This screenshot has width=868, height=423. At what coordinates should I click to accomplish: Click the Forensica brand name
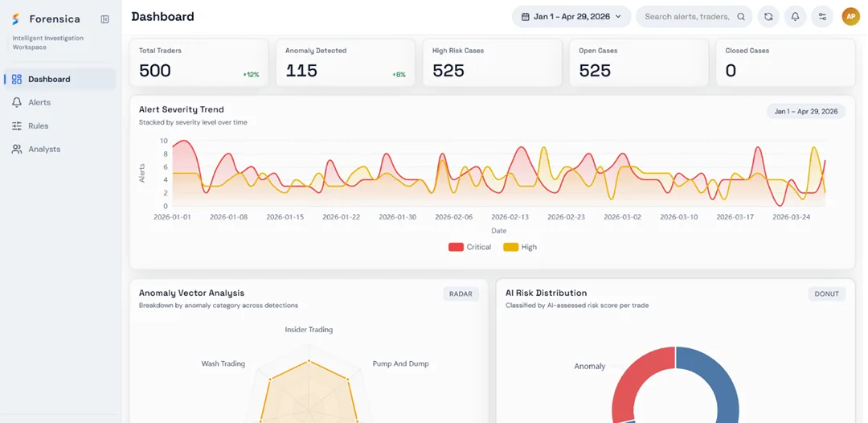tap(55, 19)
